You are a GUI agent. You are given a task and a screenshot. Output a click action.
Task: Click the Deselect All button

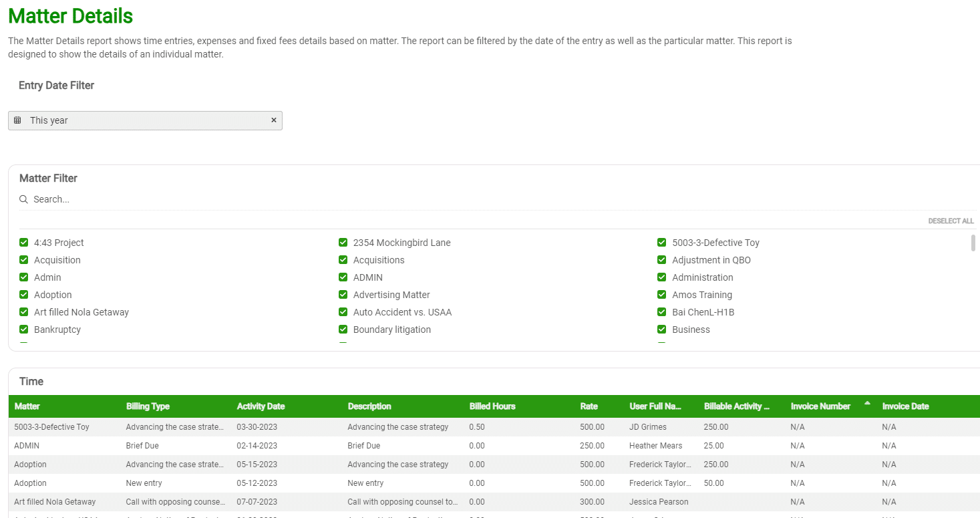[951, 221]
